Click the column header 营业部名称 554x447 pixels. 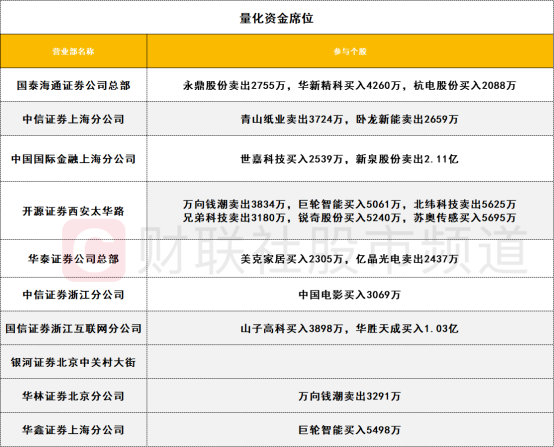[x=73, y=52]
